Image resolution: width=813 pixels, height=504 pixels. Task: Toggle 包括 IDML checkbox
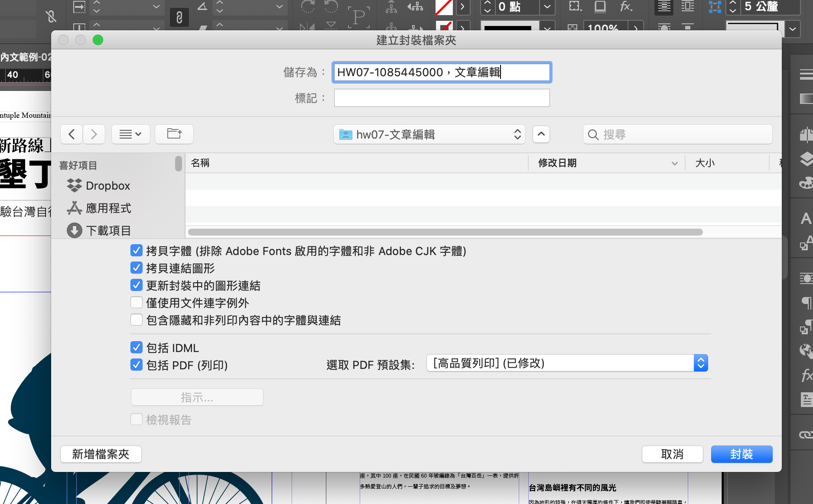click(137, 348)
